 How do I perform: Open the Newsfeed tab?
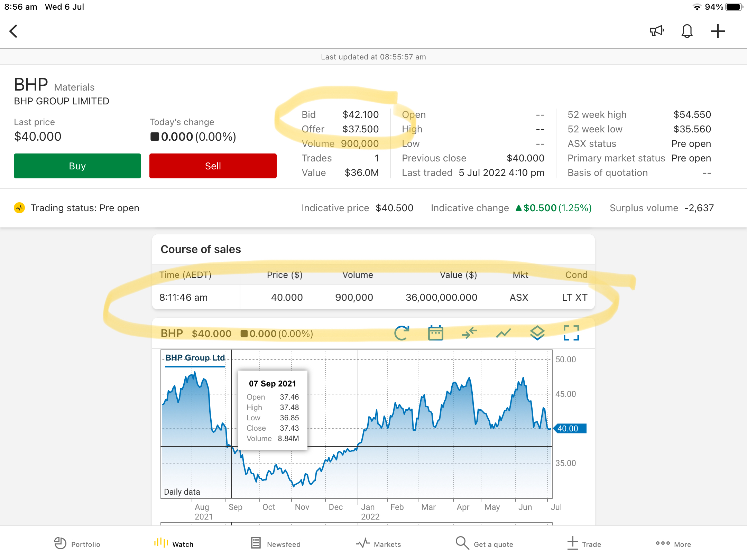point(276,544)
